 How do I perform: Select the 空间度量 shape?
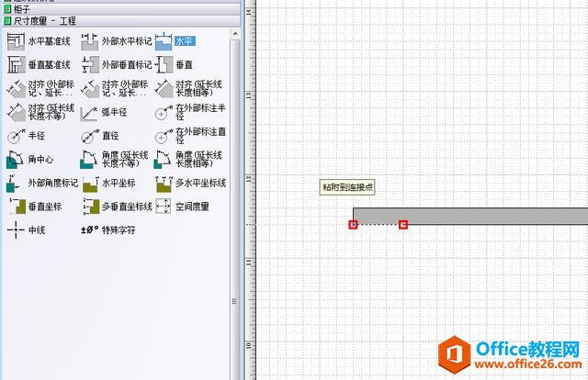coord(182,207)
